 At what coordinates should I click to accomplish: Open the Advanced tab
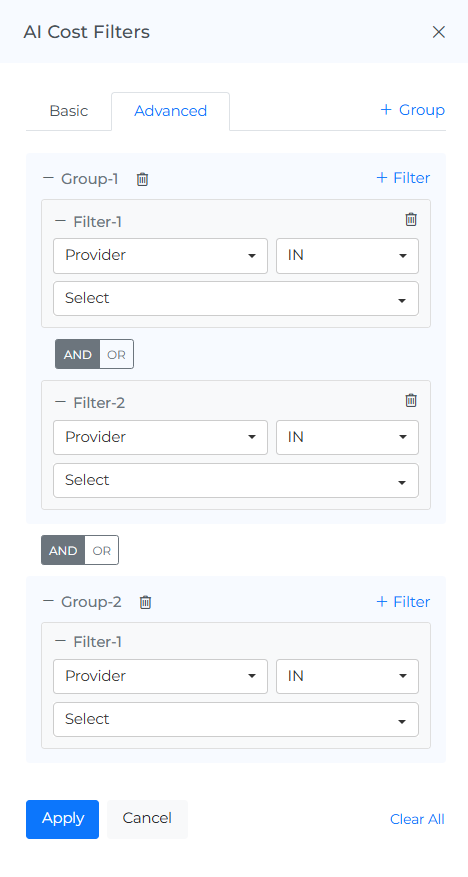[171, 111]
